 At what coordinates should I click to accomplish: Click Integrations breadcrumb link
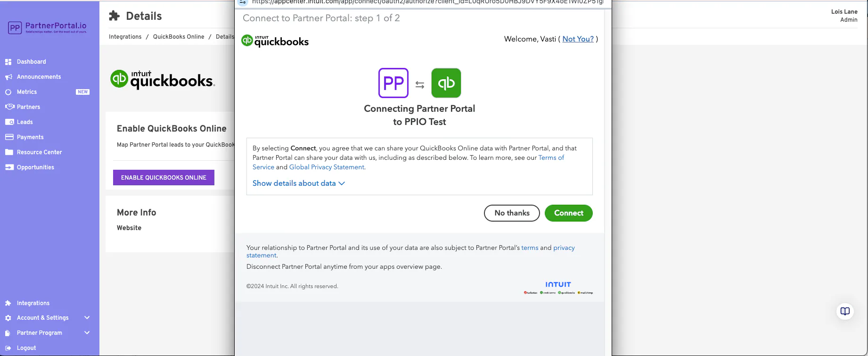coord(125,37)
